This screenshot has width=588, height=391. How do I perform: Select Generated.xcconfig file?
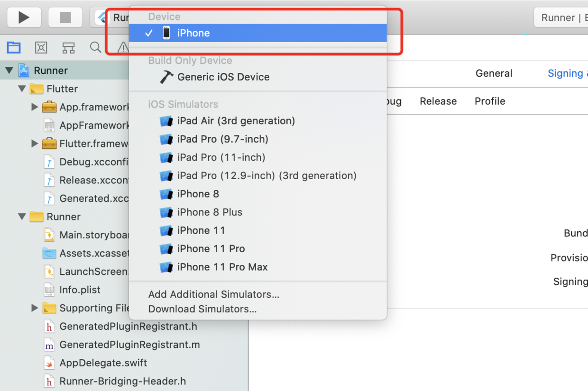(x=85, y=199)
